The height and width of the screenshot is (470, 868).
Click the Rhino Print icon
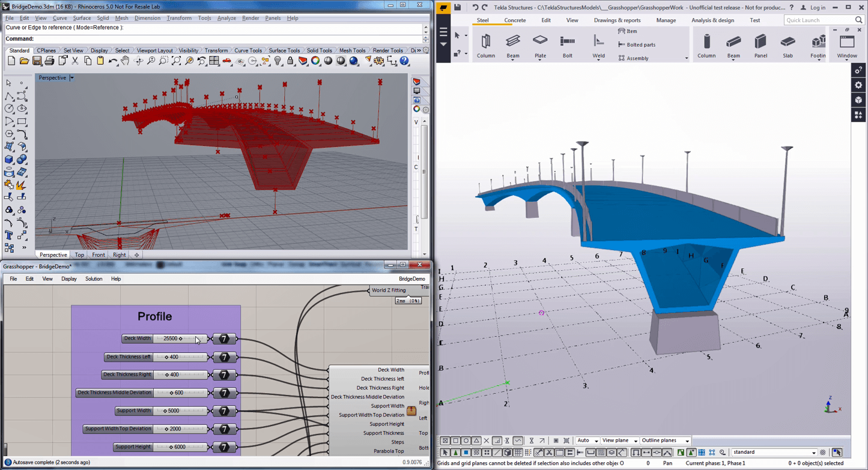click(x=49, y=61)
